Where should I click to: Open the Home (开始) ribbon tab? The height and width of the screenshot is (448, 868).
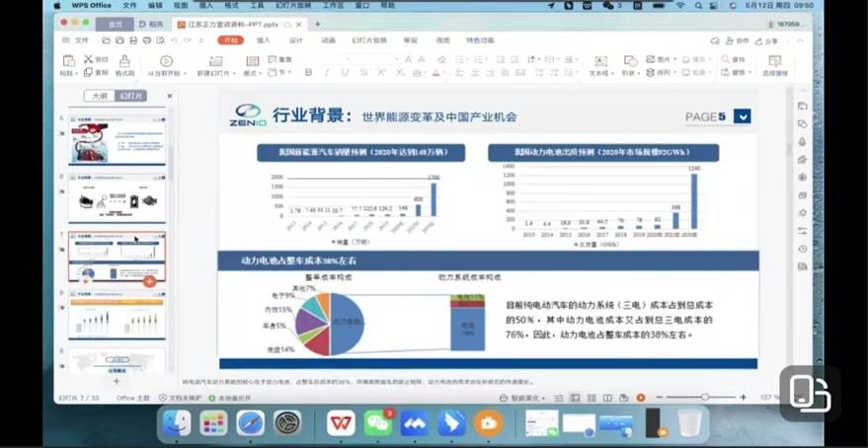coord(231,40)
